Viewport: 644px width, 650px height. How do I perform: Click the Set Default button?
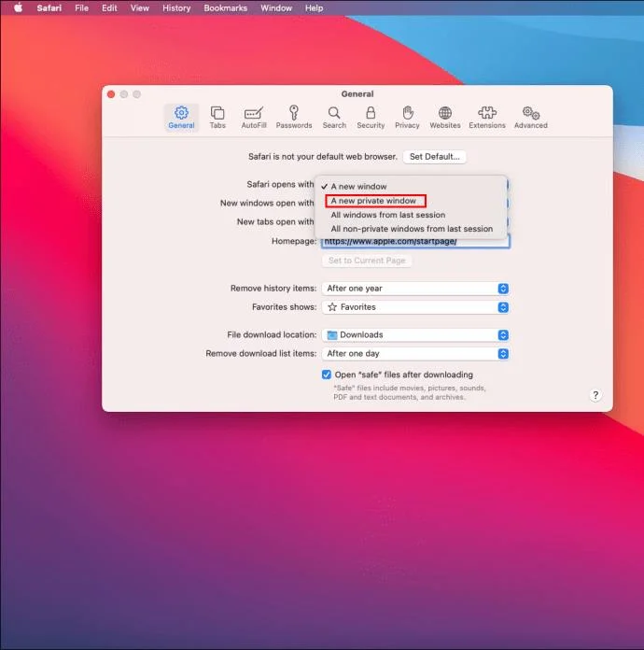pos(434,157)
